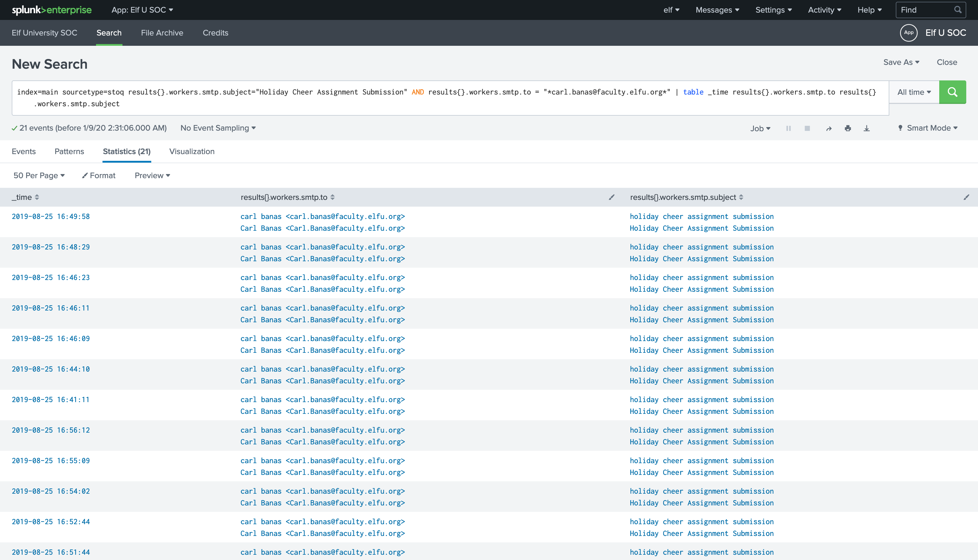
Task: Click timestamp 2019-08-25 16:49:58
Action: click(x=51, y=217)
